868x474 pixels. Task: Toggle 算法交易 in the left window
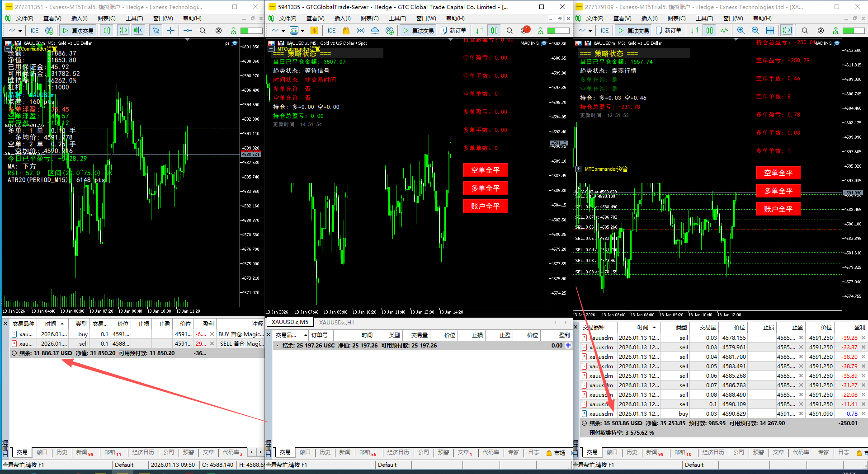78,31
